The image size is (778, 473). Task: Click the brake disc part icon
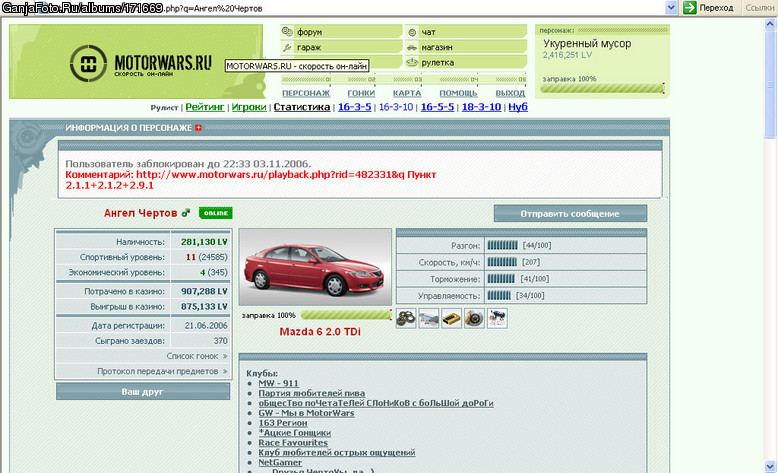[x=474, y=318]
